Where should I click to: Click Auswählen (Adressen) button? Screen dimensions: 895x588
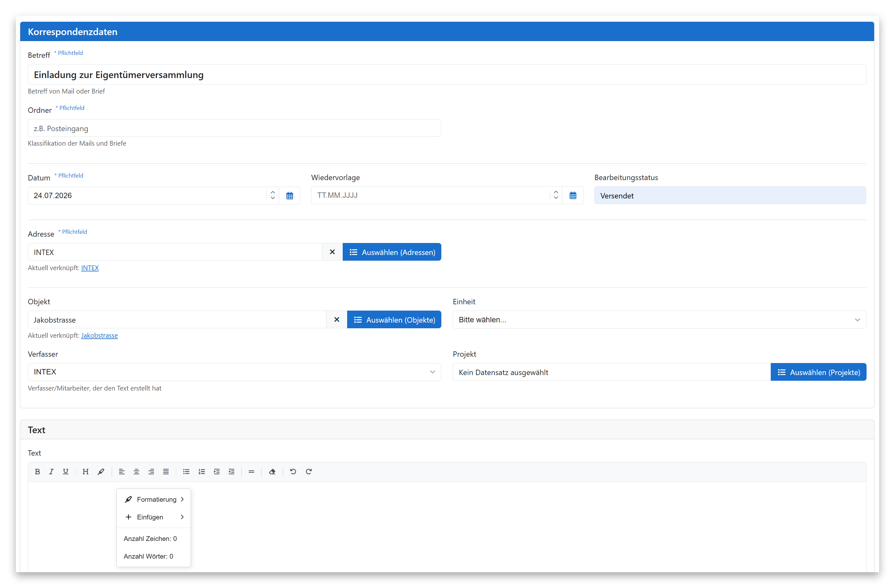tap(392, 252)
